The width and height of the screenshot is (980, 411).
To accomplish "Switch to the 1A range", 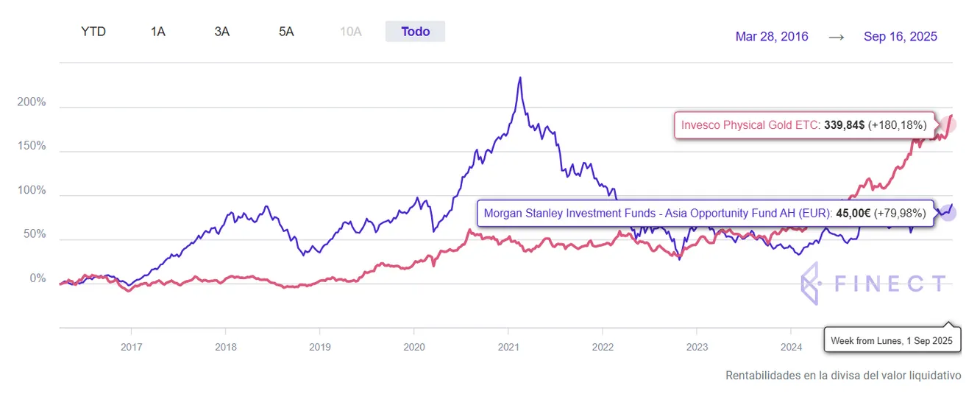I will pos(157,32).
